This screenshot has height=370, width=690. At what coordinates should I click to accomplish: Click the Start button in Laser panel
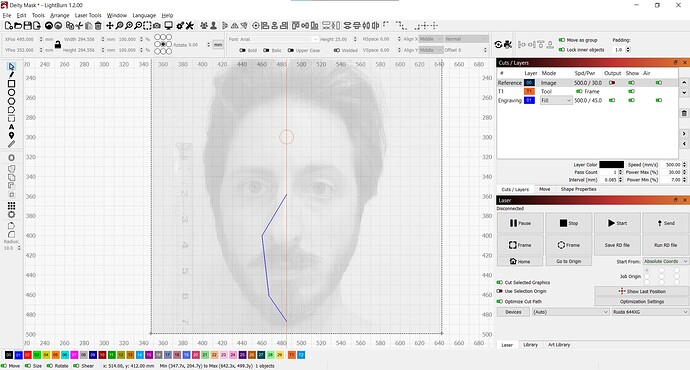click(x=617, y=223)
